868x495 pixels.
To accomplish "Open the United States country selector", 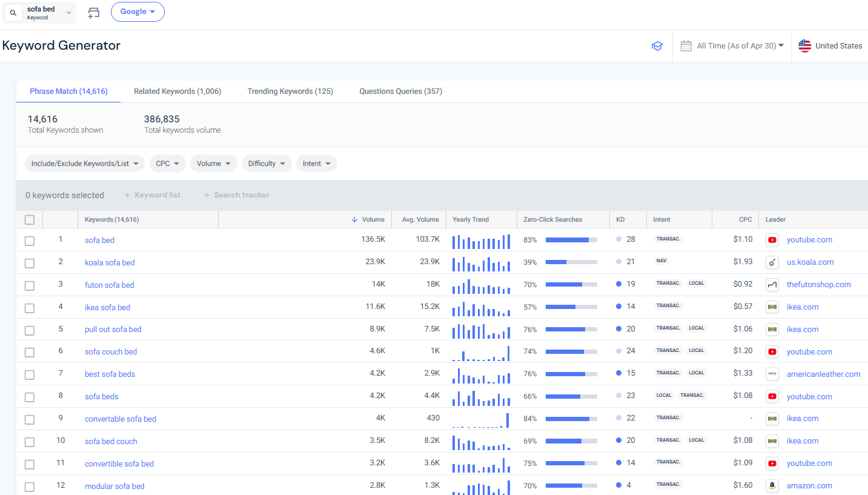I will pos(830,46).
